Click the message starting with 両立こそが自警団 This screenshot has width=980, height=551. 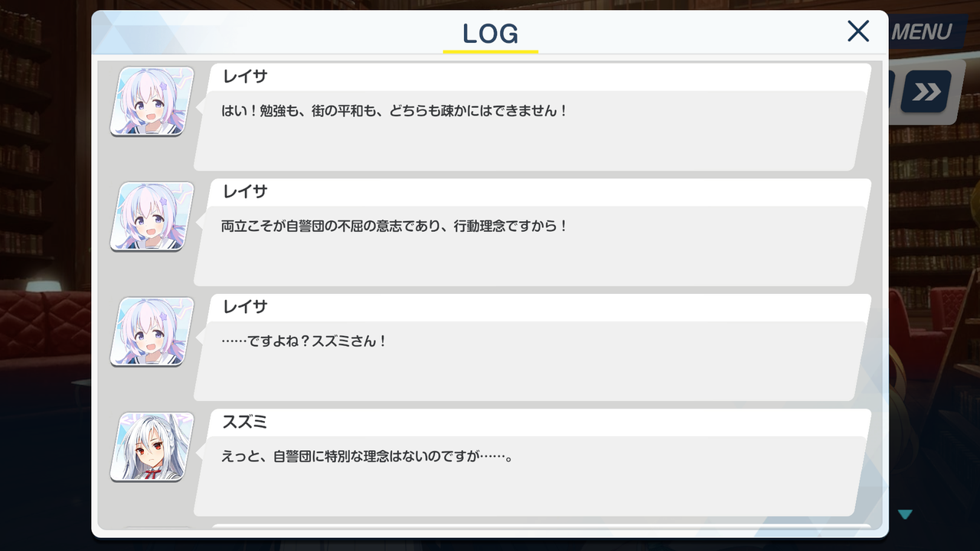[x=395, y=227]
